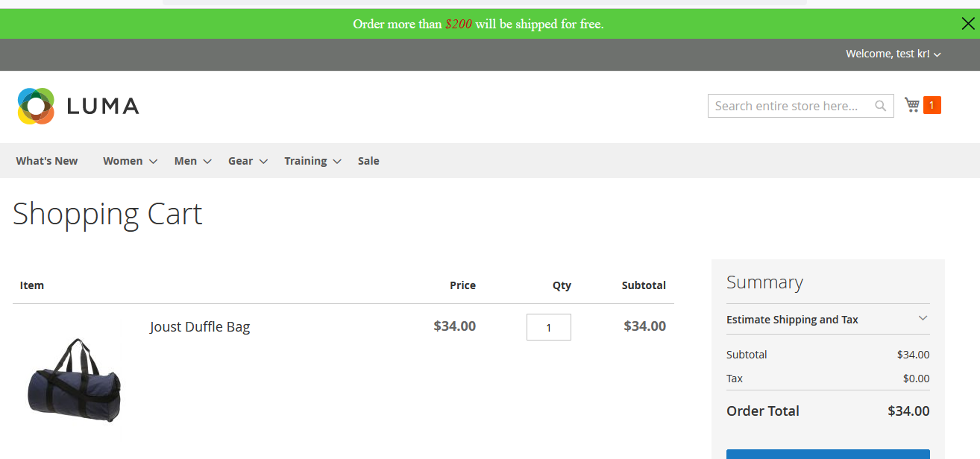Expand the Gear menu chevron
This screenshot has width=980, height=459.
click(x=263, y=161)
